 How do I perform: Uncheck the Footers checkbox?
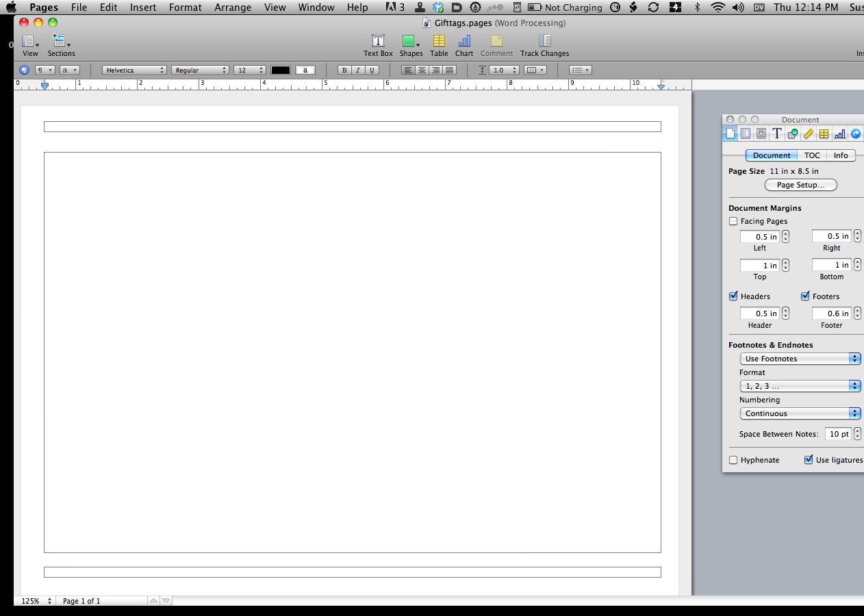pos(805,296)
